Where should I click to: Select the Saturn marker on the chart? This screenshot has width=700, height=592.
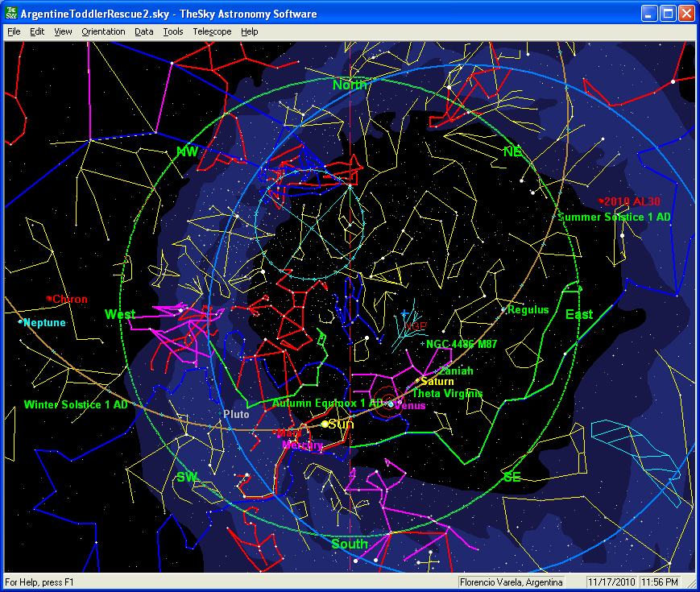click(x=418, y=381)
